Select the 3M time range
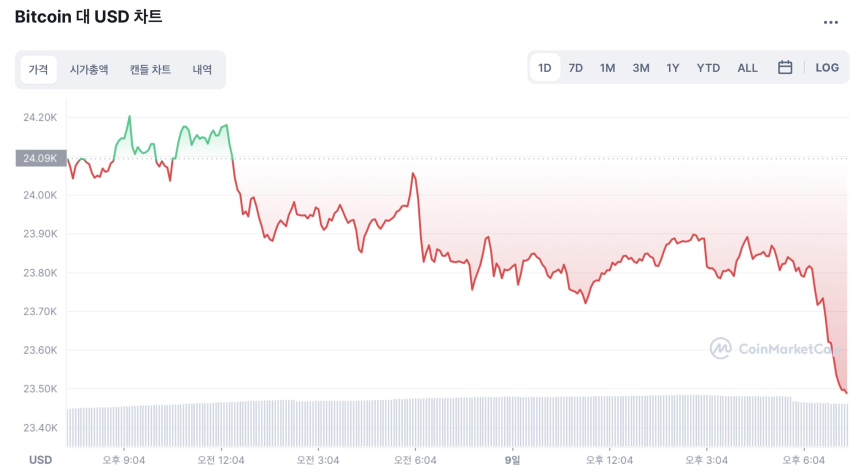Image resolution: width=860 pixels, height=471 pixels. 641,68
